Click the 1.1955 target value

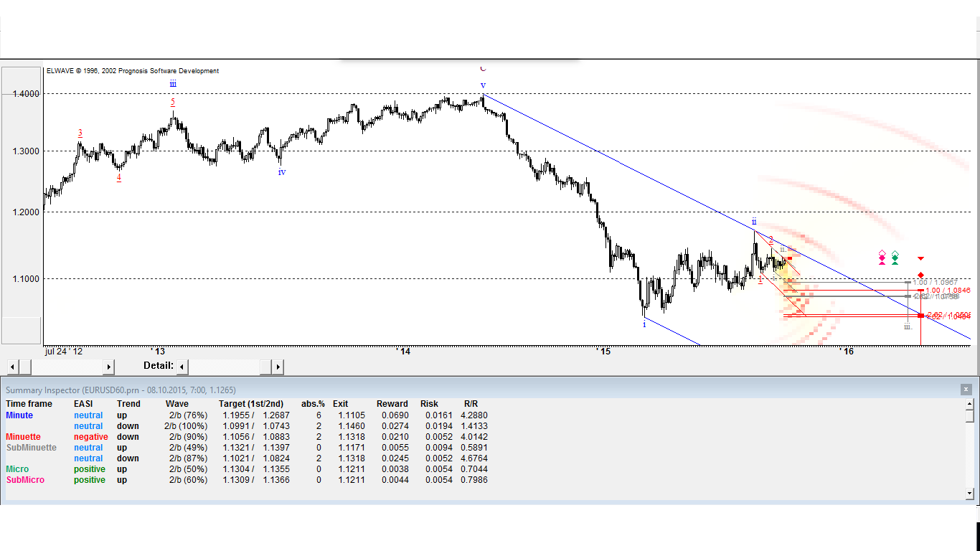click(236, 415)
